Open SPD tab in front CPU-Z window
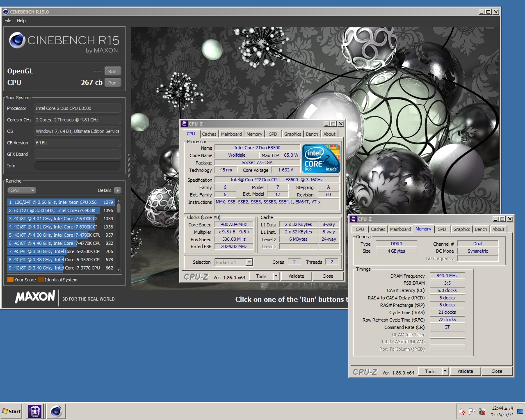525x420 pixels. pos(273,134)
